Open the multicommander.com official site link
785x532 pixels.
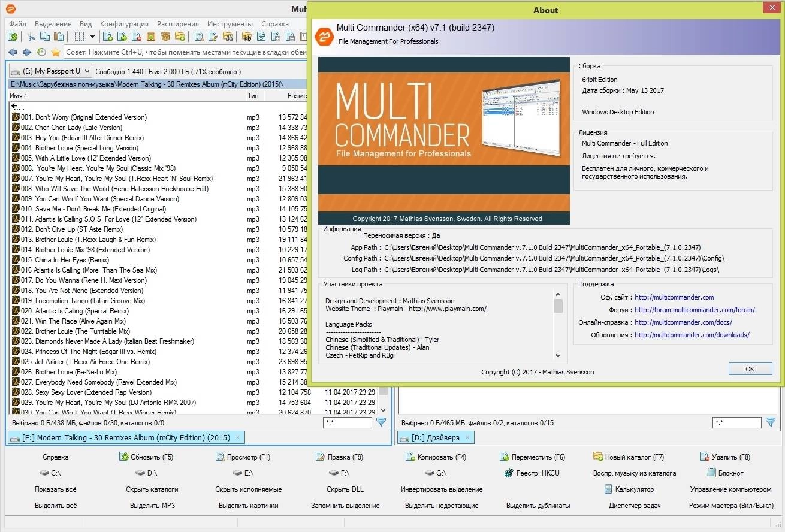[674, 297]
